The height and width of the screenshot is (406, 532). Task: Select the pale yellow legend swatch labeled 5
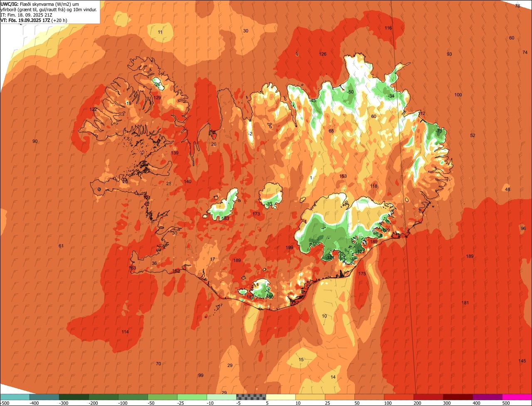pos(281,397)
